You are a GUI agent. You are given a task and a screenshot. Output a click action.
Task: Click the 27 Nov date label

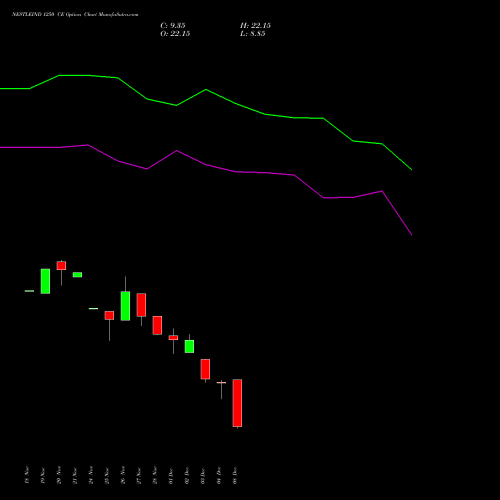pyautogui.click(x=139, y=475)
